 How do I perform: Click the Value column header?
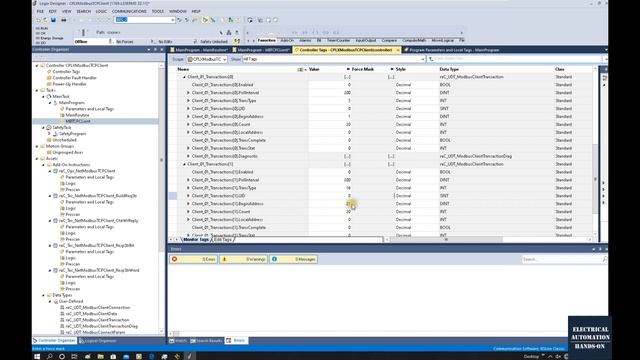pos(314,69)
